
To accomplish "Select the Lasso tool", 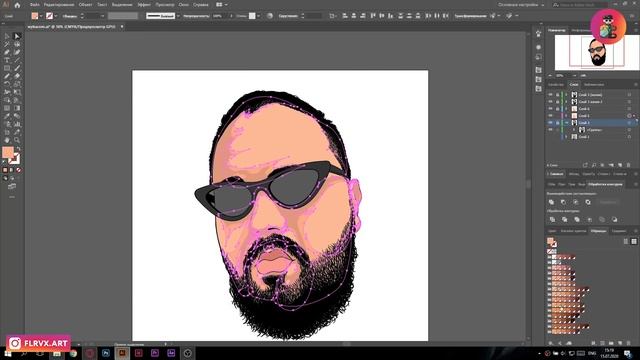I will (17, 44).
